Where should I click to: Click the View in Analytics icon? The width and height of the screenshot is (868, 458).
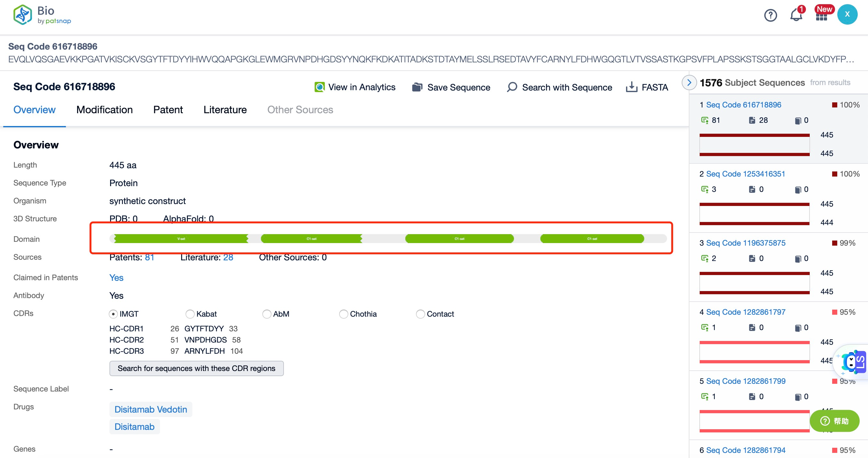(319, 87)
